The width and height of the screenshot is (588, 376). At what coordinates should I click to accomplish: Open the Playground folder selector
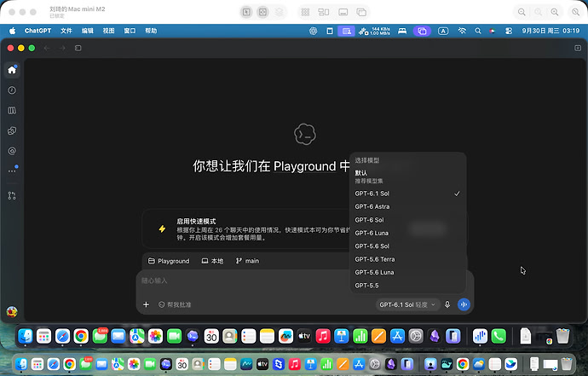(169, 261)
